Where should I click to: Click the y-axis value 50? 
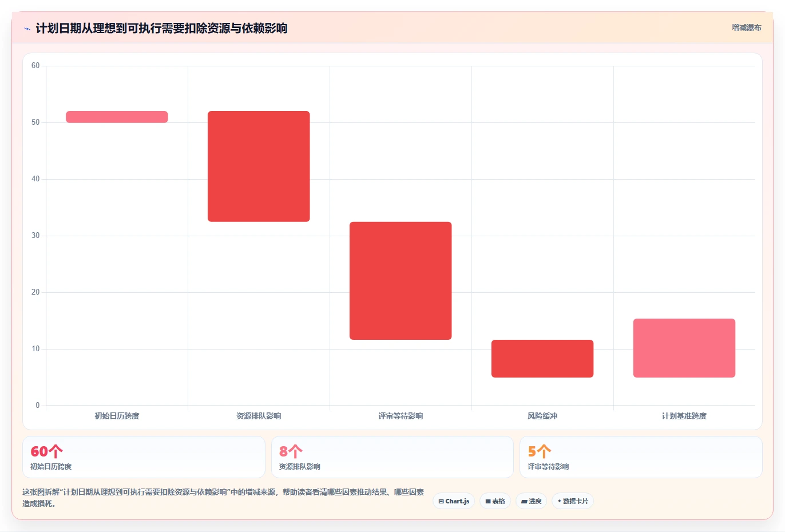35,122
